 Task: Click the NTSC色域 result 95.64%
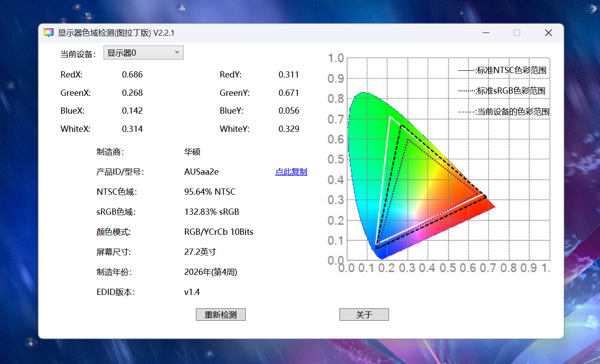pos(209,192)
